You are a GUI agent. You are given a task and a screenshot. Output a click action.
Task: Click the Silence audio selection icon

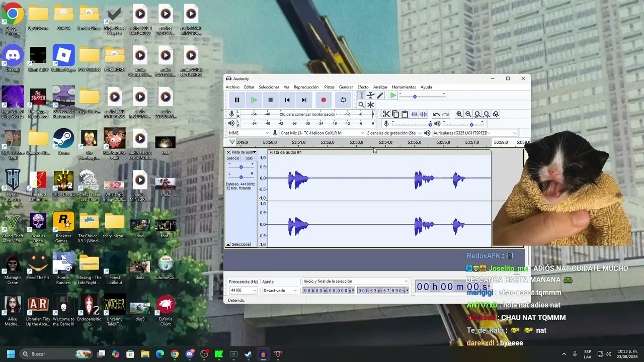(423, 114)
